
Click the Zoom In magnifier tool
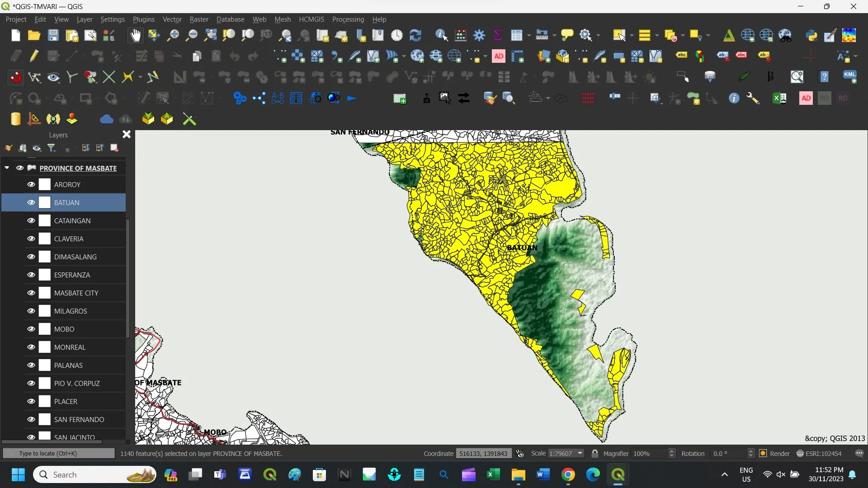click(173, 35)
